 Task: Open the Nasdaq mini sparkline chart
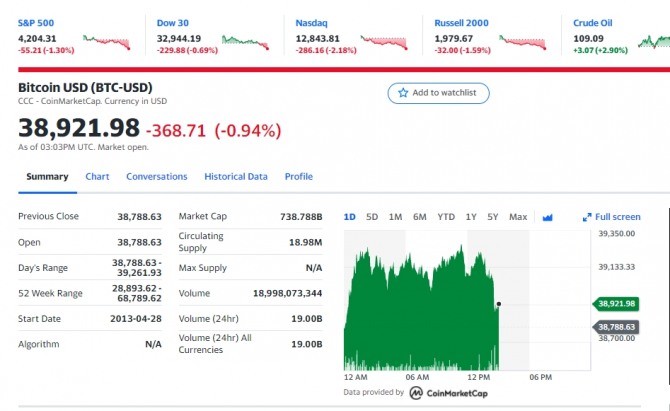pyautogui.click(x=384, y=42)
